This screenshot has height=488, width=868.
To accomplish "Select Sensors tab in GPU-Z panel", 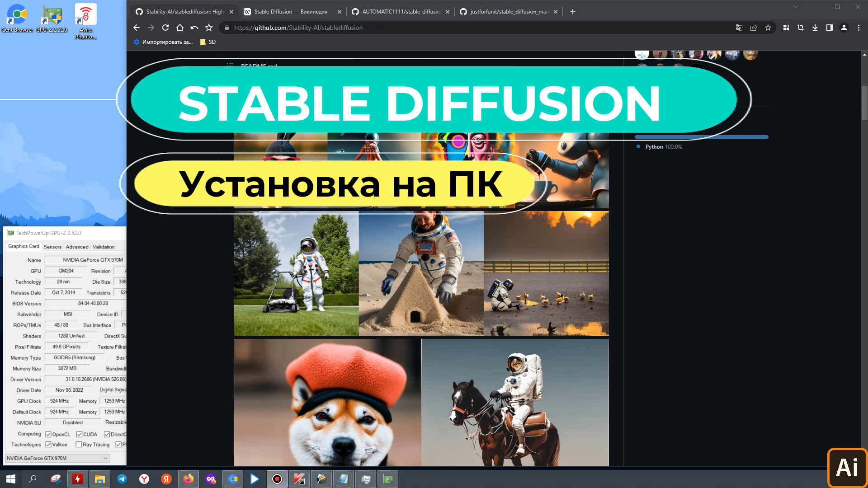I will (x=52, y=247).
